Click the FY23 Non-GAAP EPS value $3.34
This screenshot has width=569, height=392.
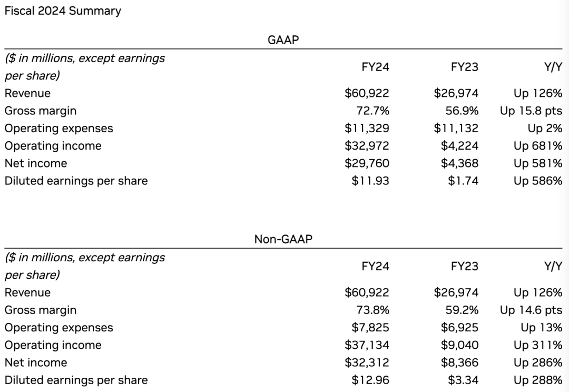pos(463,380)
